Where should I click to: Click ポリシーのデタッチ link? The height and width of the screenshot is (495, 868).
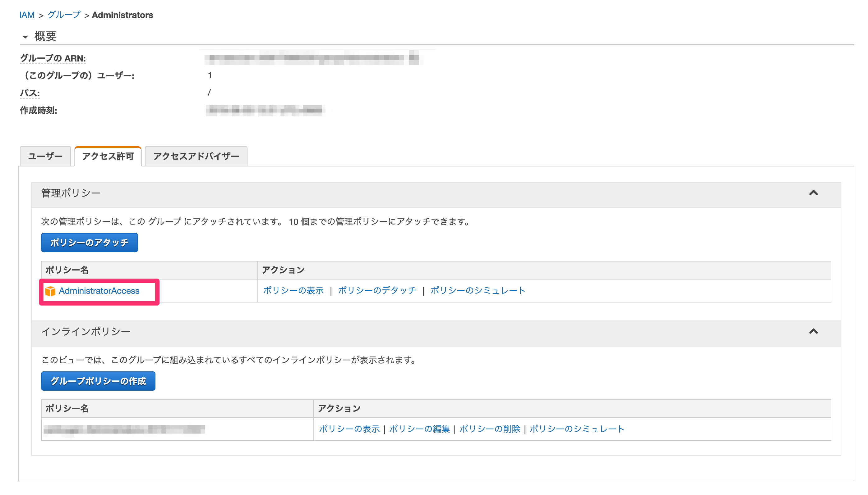point(377,291)
